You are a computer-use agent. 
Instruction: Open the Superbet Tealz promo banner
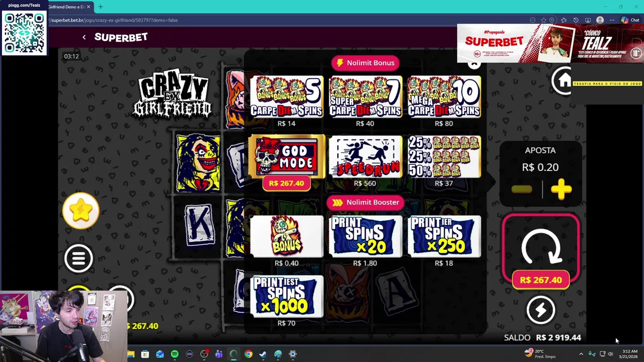point(550,44)
